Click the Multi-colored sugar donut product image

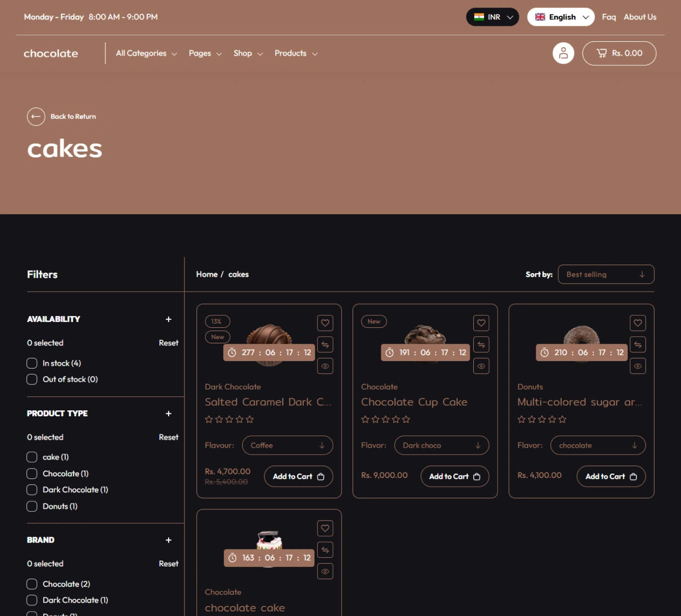pos(581,334)
